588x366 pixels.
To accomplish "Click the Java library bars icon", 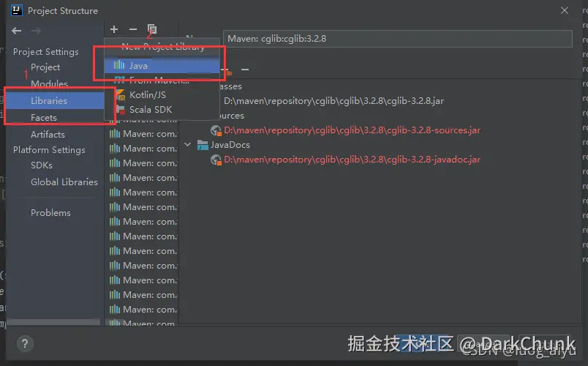I will pos(119,65).
